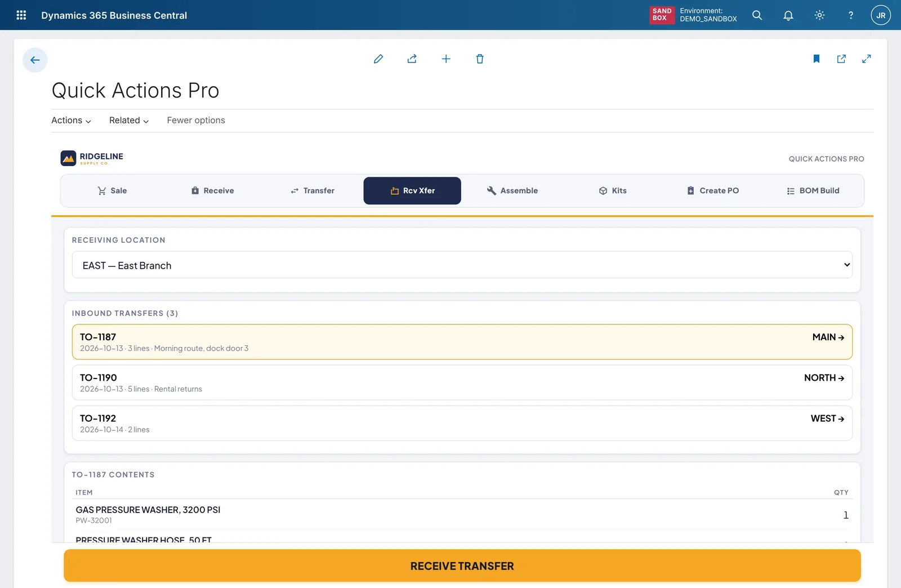Image resolution: width=901 pixels, height=588 pixels.
Task: Click the pencil edit icon
Action: pos(378,59)
